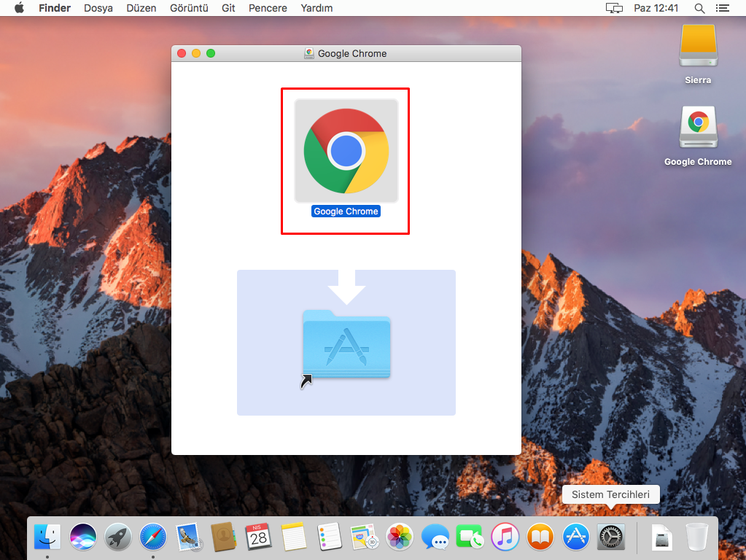Open Safari from the Dock

tap(153, 537)
